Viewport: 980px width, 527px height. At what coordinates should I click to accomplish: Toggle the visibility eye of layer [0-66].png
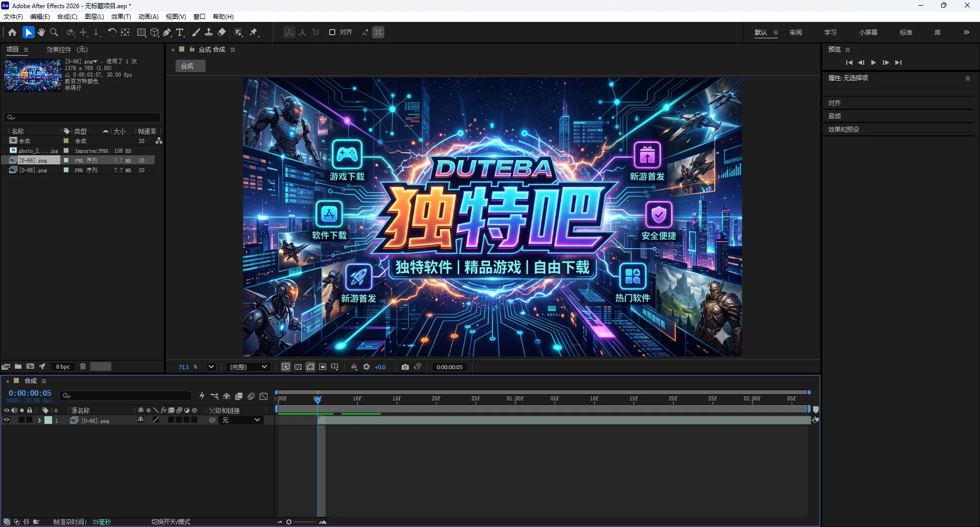(x=7, y=420)
